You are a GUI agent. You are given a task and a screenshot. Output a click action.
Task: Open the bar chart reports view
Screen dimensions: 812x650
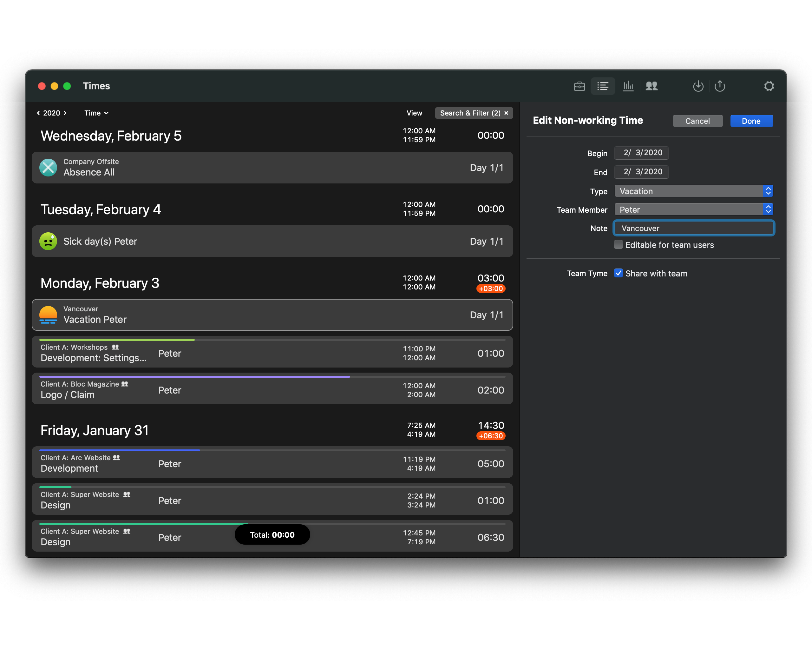(x=628, y=86)
